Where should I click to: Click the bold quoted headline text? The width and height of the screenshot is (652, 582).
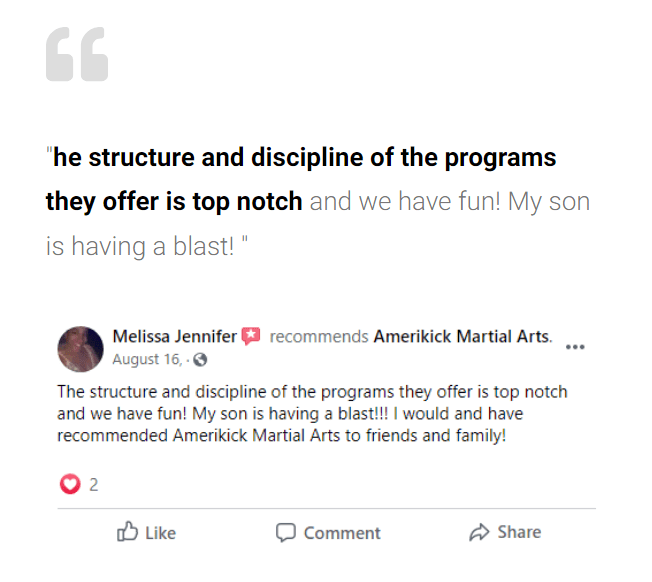tap(301, 179)
